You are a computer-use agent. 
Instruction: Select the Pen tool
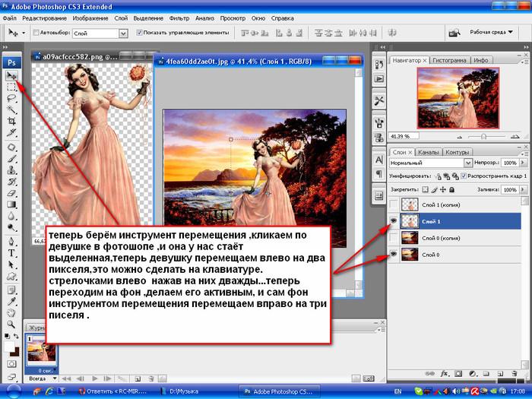[x=12, y=242]
